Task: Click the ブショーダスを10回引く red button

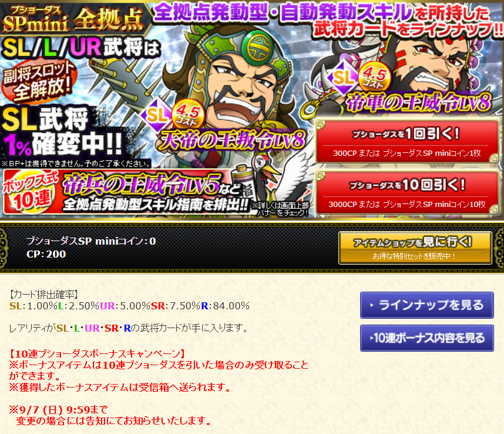Action: [x=407, y=193]
